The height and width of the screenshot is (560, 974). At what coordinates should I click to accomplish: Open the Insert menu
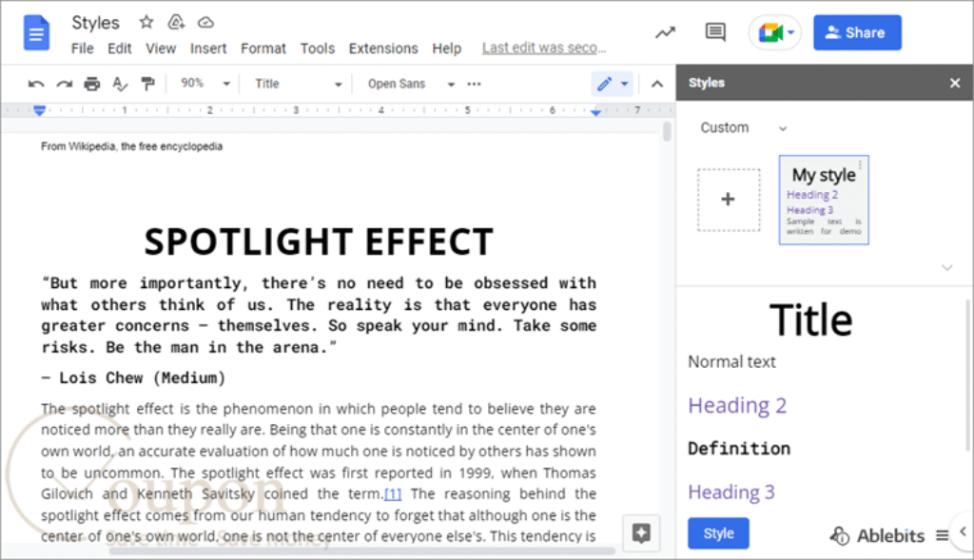(x=208, y=48)
